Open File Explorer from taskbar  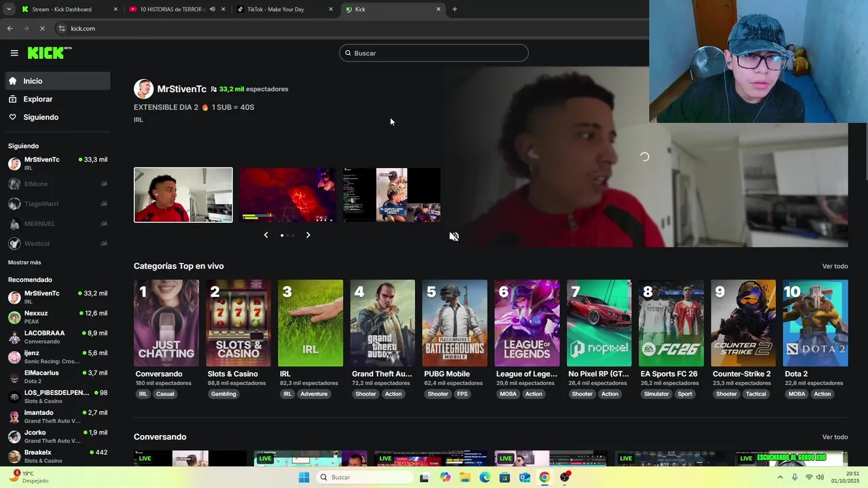(465, 477)
